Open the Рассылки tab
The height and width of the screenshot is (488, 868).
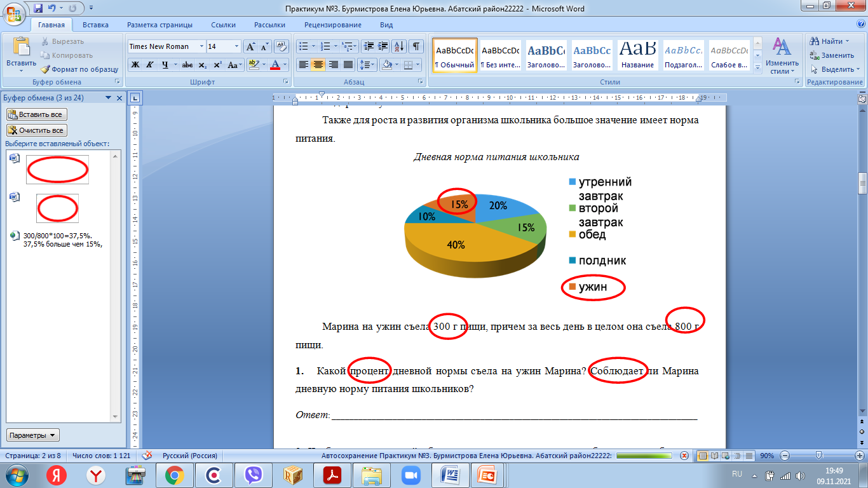point(269,25)
